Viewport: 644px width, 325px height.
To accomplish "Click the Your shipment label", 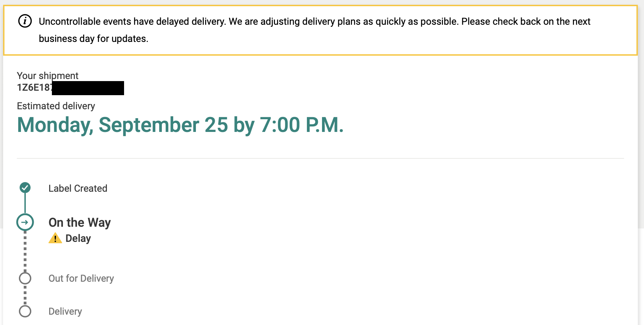I will point(47,76).
